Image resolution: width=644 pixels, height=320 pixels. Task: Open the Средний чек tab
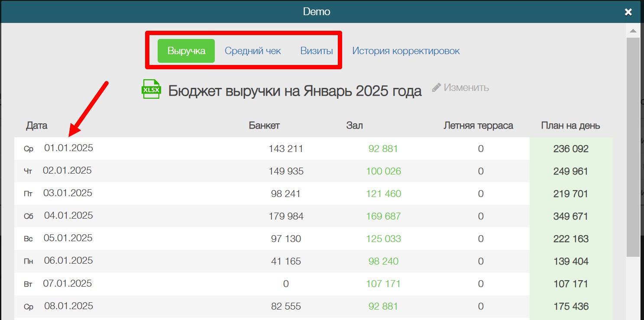[252, 51]
